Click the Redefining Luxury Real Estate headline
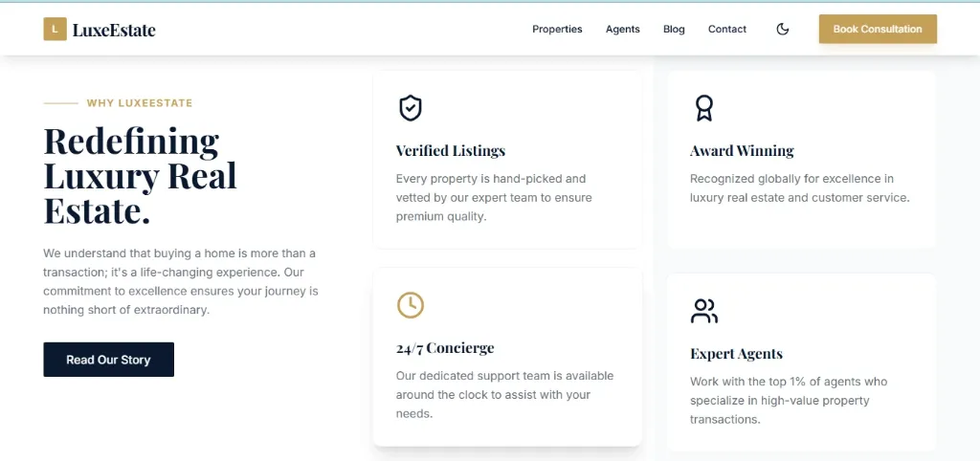This screenshot has height=461, width=980. 140,176
